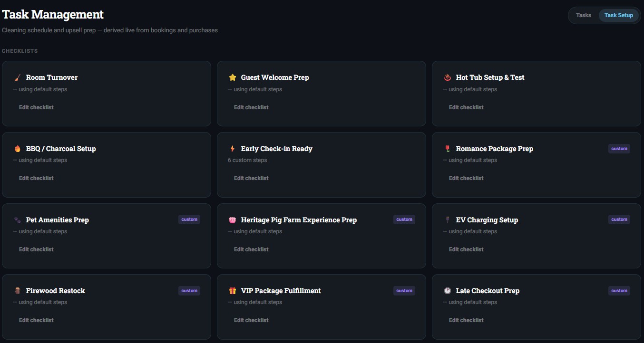
Task: Switch to the Tasks tab
Action: point(584,15)
